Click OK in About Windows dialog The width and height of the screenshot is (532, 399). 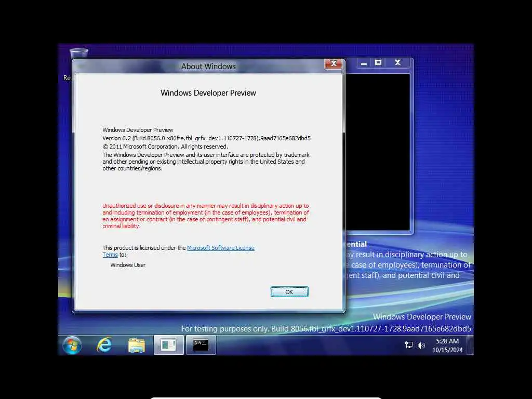pos(289,292)
